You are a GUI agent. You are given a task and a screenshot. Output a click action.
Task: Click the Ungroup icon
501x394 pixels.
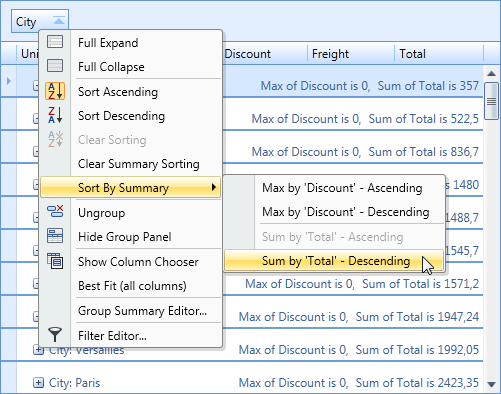click(x=55, y=211)
